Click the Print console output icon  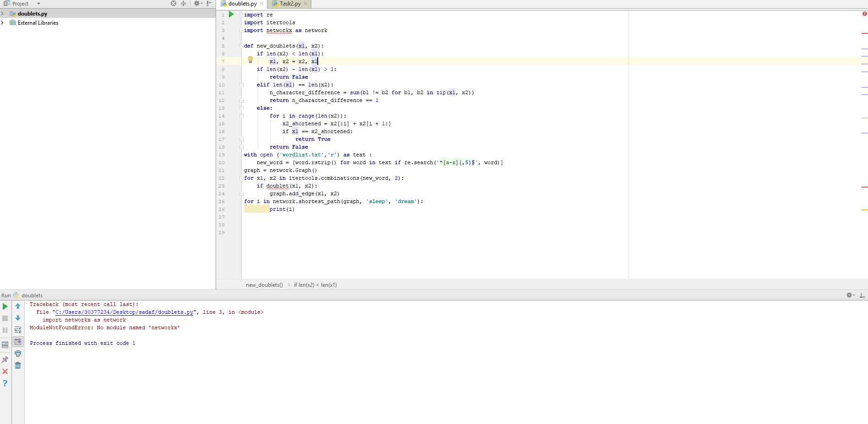(18, 353)
